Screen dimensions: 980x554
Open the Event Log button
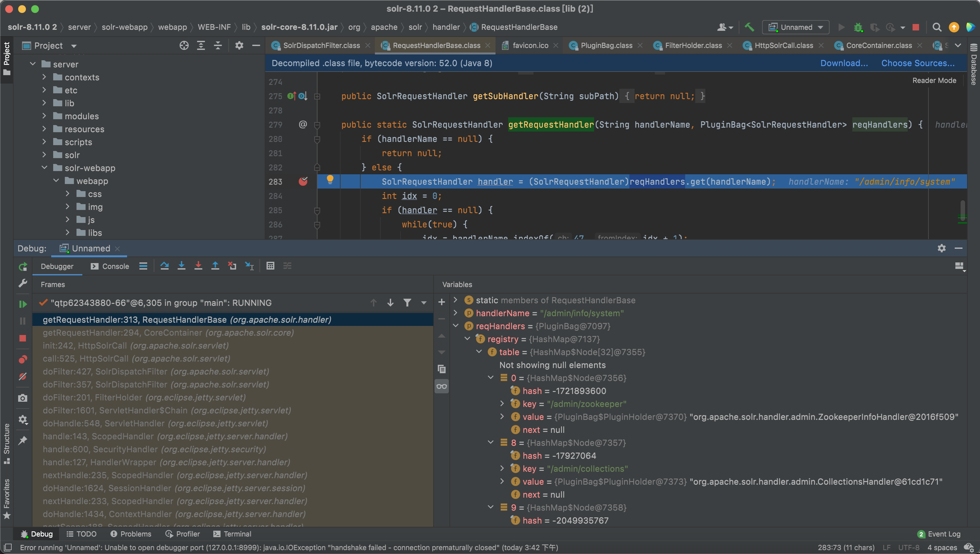pos(939,534)
